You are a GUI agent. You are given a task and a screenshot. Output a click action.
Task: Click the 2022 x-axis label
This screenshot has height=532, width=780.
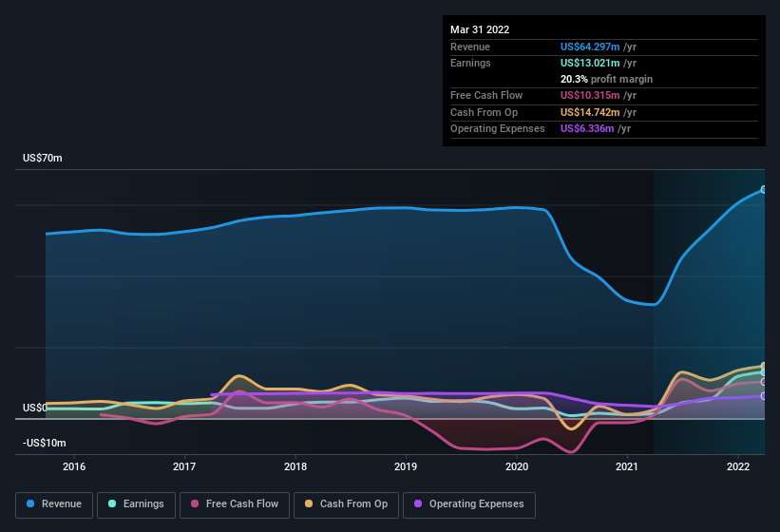738,466
